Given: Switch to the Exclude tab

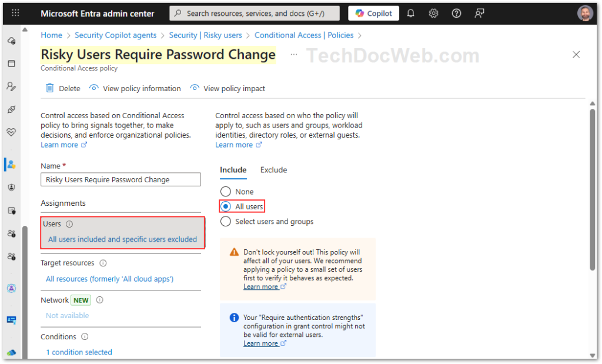Looking at the screenshot, I should (273, 170).
